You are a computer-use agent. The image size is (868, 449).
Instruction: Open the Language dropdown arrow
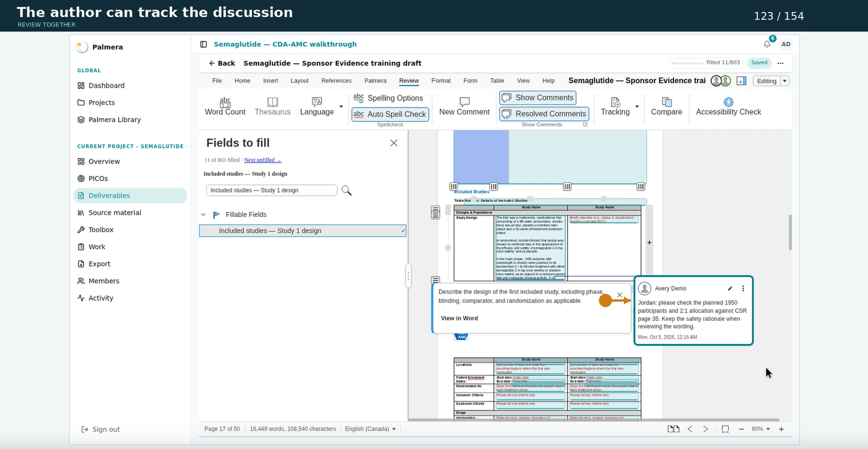click(x=341, y=107)
